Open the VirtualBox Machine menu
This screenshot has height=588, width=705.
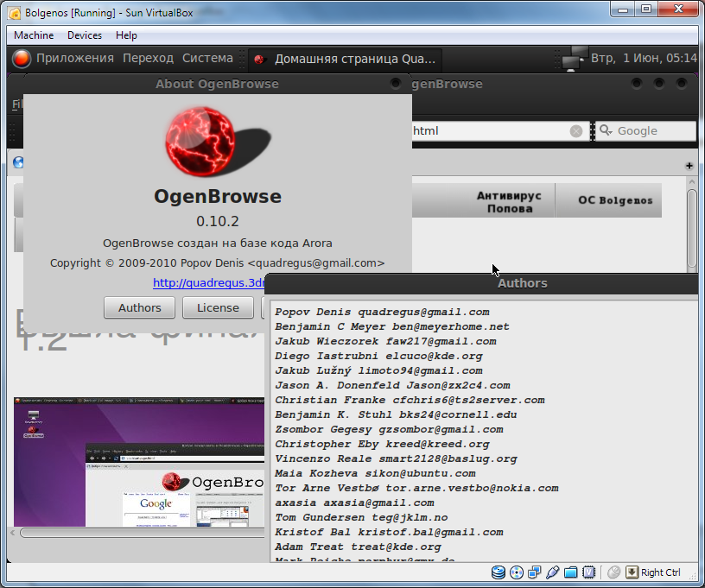click(34, 35)
